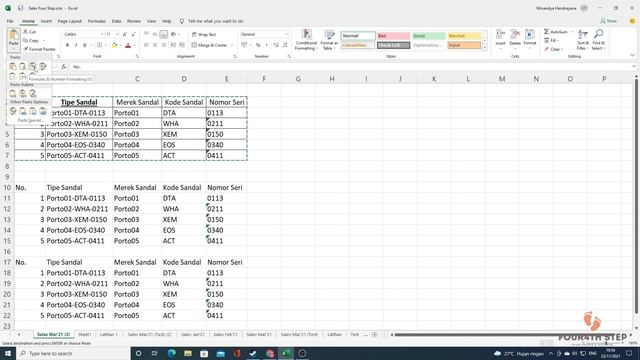Toggle Align Right
The image size is (640, 360).
coord(163,45)
